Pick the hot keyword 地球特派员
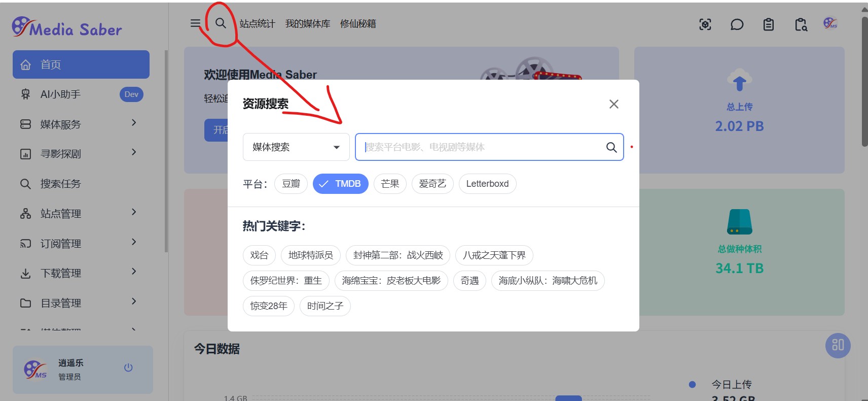This screenshot has height=401, width=868. (311, 255)
